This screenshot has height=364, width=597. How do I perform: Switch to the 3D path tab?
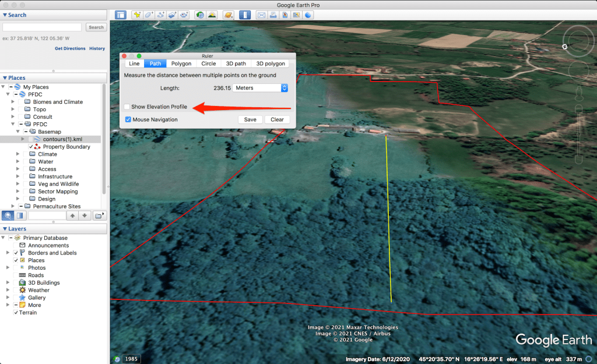pos(236,63)
